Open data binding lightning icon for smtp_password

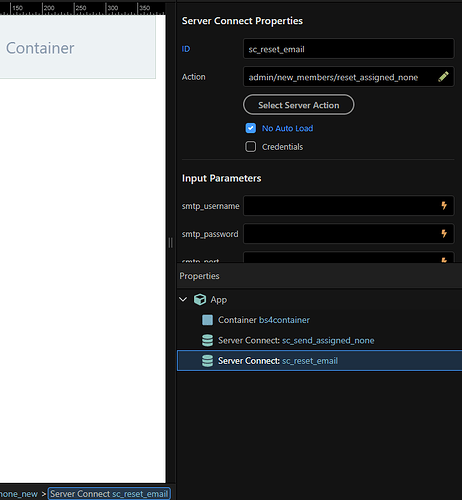tap(444, 233)
